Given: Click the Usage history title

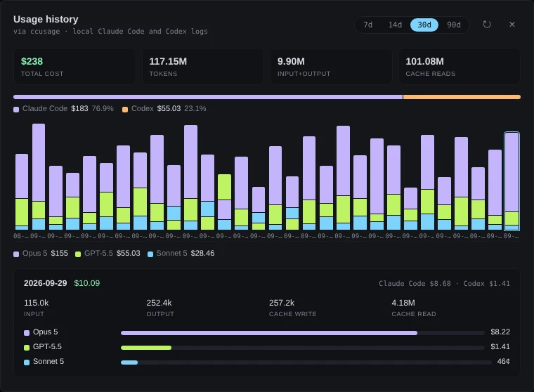Looking at the screenshot, I should [x=46, y=19].
